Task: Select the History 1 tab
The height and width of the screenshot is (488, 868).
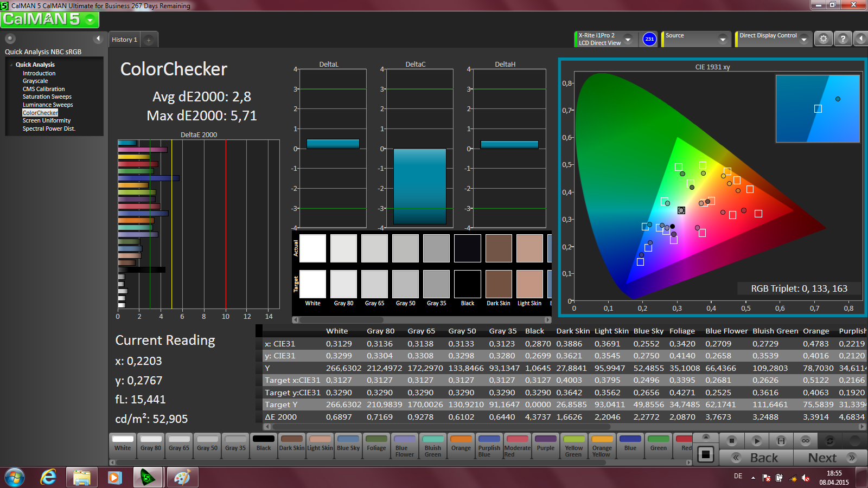Action: point(124,40)
